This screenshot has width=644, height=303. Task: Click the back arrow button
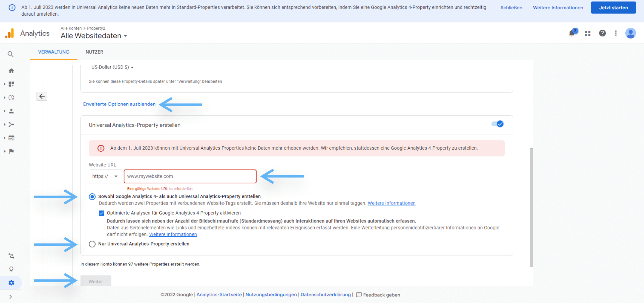pos(42,96)
